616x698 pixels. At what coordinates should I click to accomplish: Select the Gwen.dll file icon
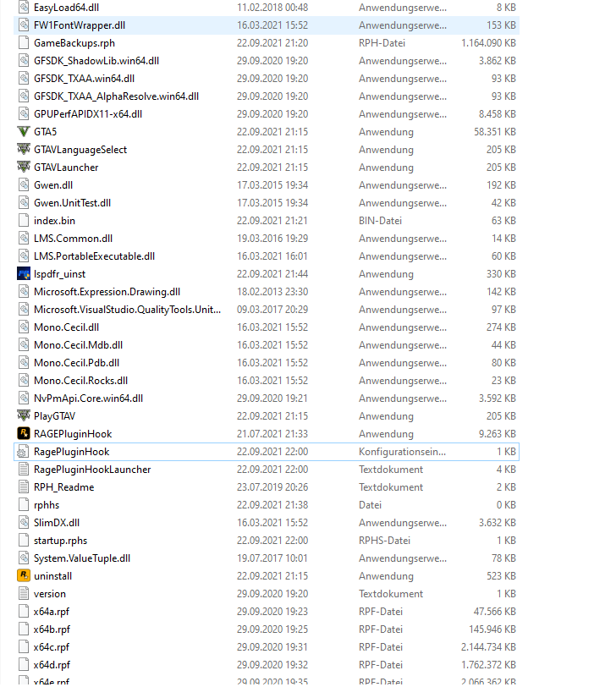pyautogui.click(x=24, y=185)
